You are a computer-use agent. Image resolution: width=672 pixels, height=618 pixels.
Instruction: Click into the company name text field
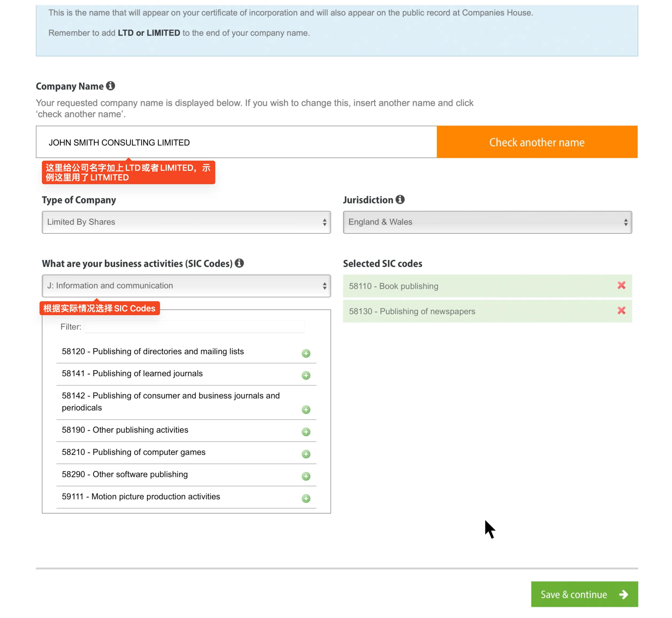click(x=236, y=142)
